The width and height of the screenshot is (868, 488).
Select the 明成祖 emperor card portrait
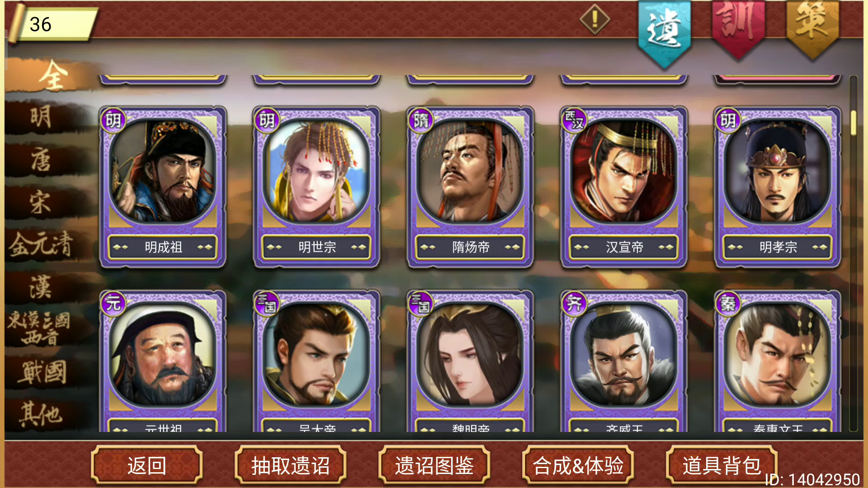(x=163, y=172)
